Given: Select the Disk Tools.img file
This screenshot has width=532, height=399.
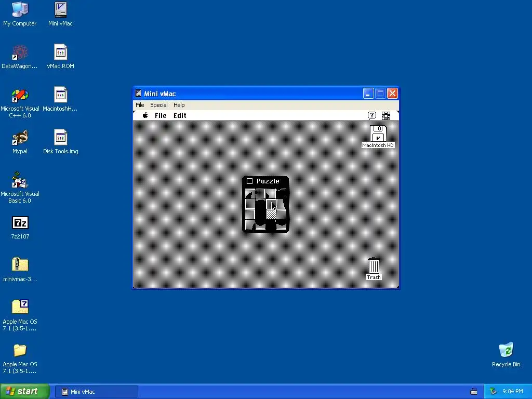Looking at the screenshot, I should point(60,142).
